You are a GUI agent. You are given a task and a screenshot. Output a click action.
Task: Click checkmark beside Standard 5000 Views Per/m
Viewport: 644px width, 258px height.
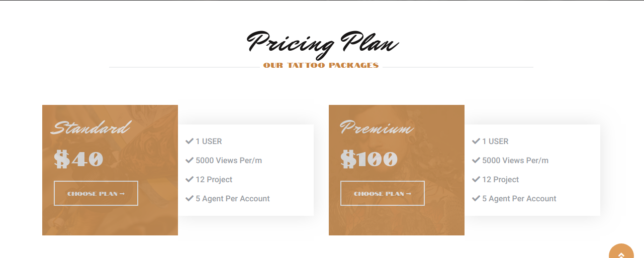[190, 160]
